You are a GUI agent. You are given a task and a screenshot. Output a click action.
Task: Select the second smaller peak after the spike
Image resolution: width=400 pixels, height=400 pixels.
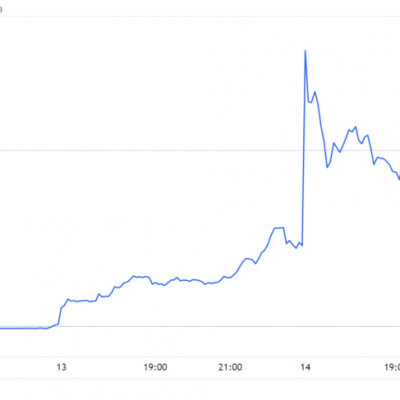coord(314,92)
